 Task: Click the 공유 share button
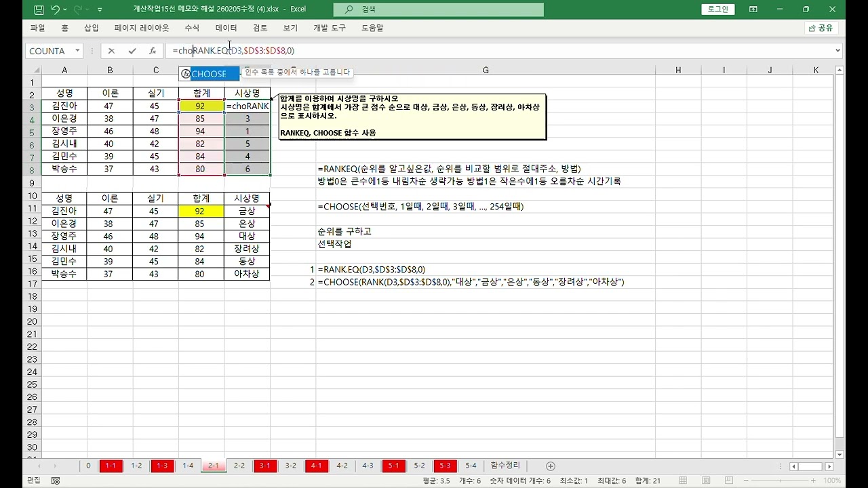821,28
